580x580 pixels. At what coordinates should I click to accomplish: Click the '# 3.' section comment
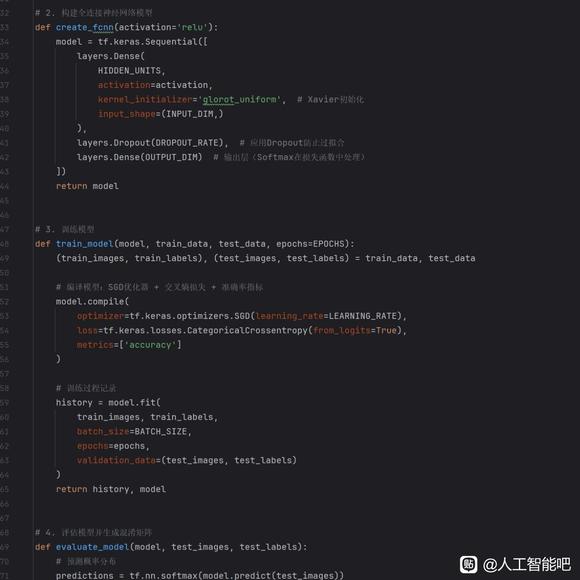coord(64,229)
